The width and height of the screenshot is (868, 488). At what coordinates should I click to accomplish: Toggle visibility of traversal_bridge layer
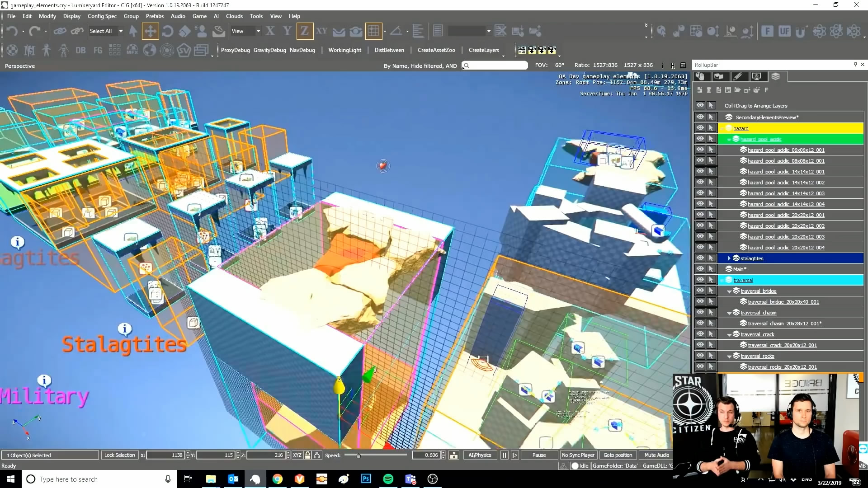[x=700, y=291]
